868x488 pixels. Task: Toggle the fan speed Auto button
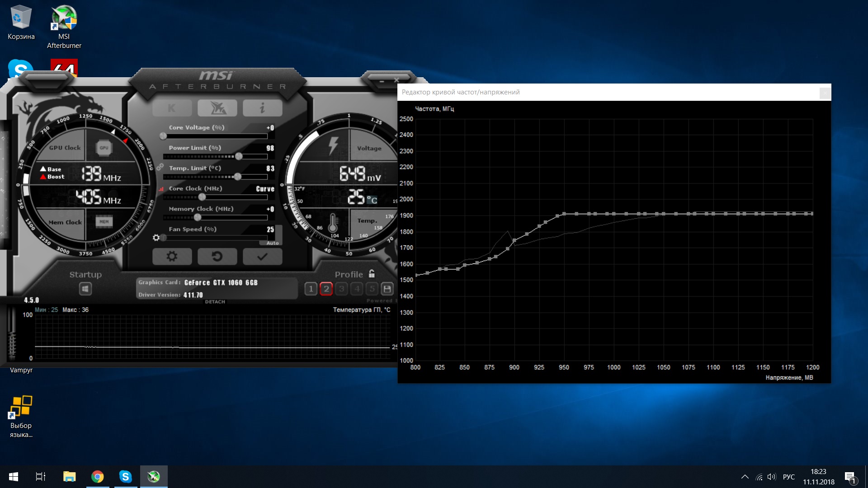point(272,243)
